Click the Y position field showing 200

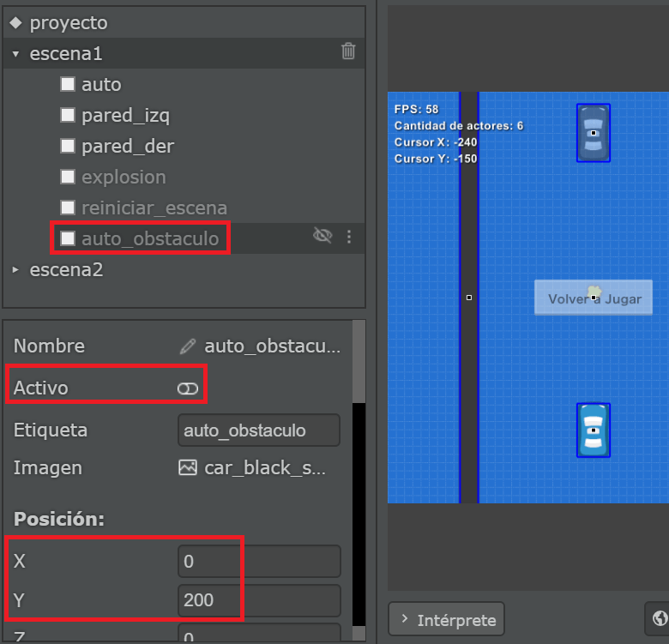tap(259, 600)
